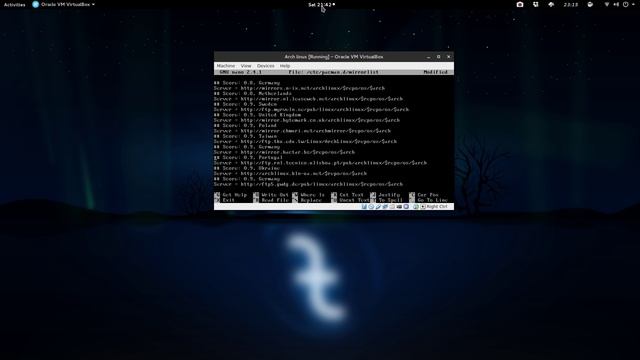640x360 pixels.
Task: Click the cloud upload tray icon
Action: click(551, 4)
